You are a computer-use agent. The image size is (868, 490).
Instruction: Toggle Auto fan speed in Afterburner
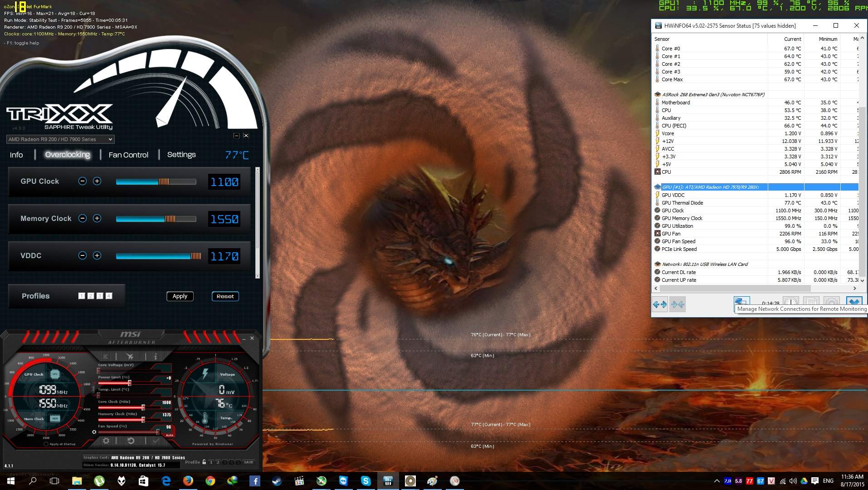(x=169, y=435)
